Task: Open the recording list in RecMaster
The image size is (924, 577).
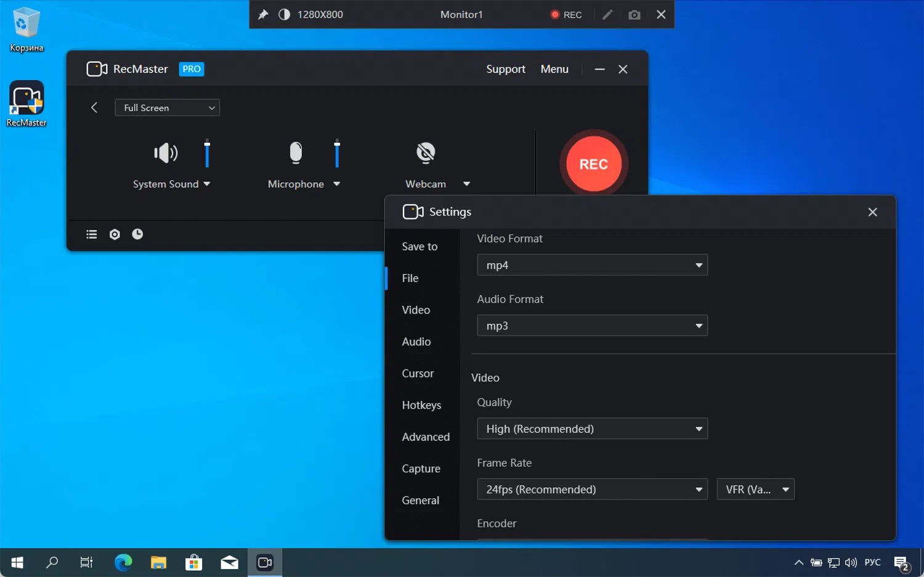Action: pyautogui.click(x=91, y=234)
